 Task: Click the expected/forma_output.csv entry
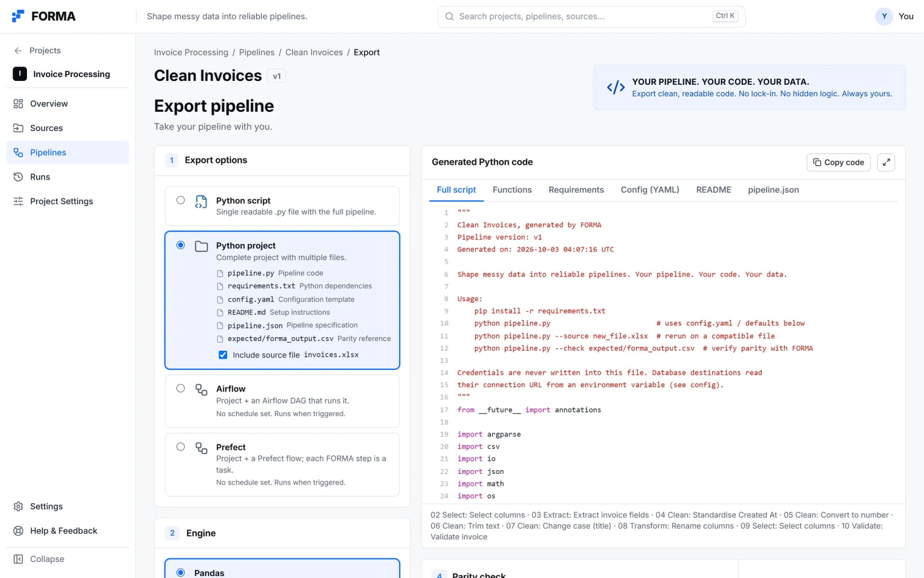coord(304,339)
